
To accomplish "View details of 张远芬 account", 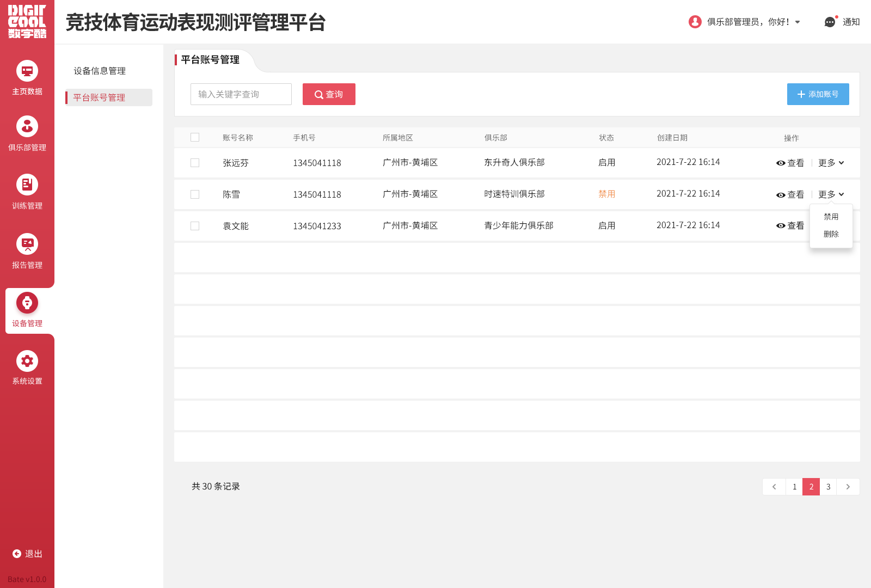I will pyautogui.click(x=790, y=163).
